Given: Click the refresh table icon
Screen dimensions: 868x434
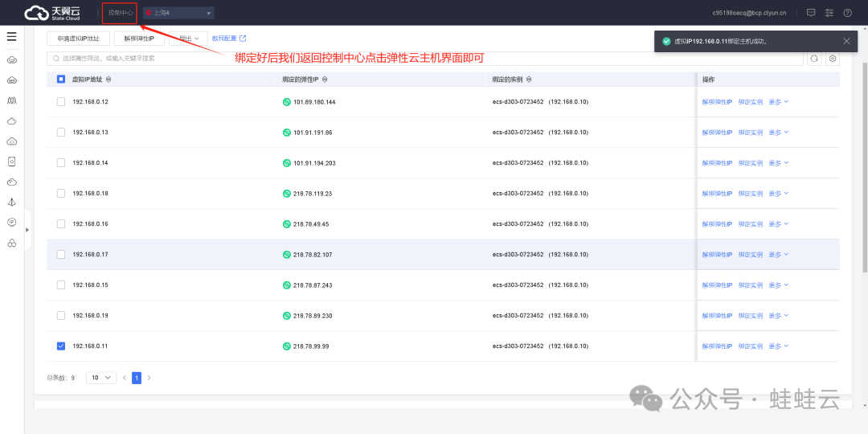Looking at the screenshot, I should click(813, 59).
